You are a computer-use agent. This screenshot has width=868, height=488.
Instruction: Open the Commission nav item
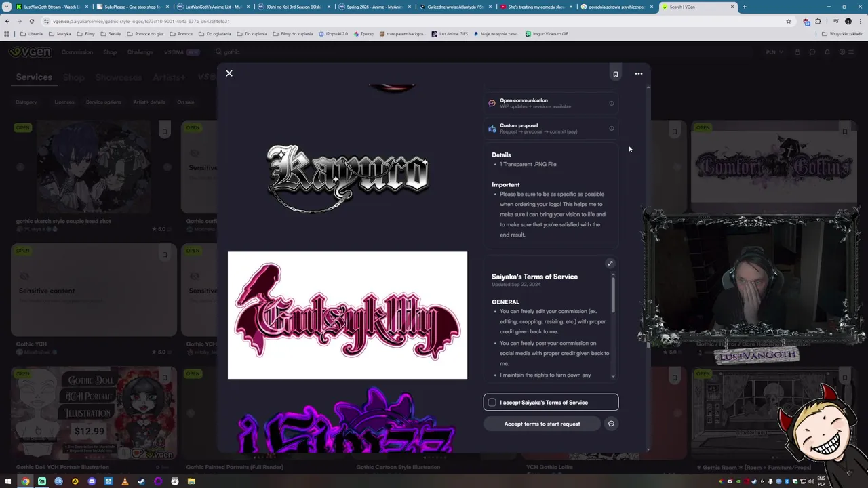77,52
